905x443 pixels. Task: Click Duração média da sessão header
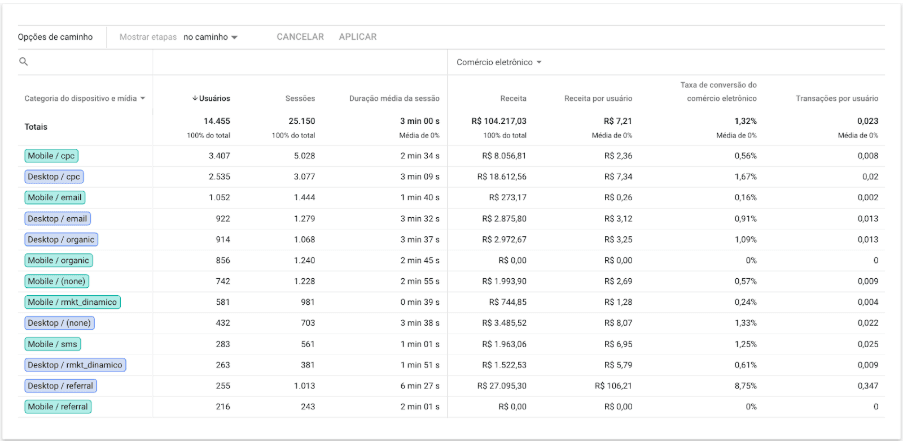(394, 98)
